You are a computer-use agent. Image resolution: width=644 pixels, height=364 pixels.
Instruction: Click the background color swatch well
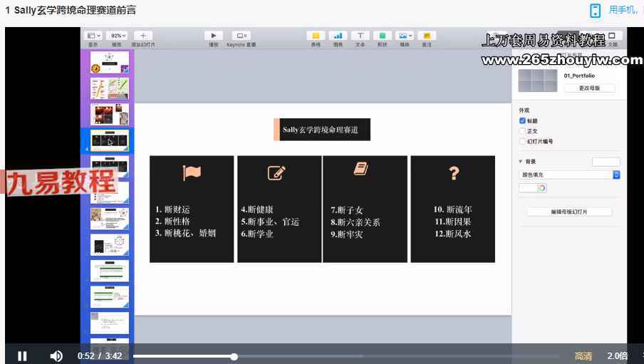point(528,188)
